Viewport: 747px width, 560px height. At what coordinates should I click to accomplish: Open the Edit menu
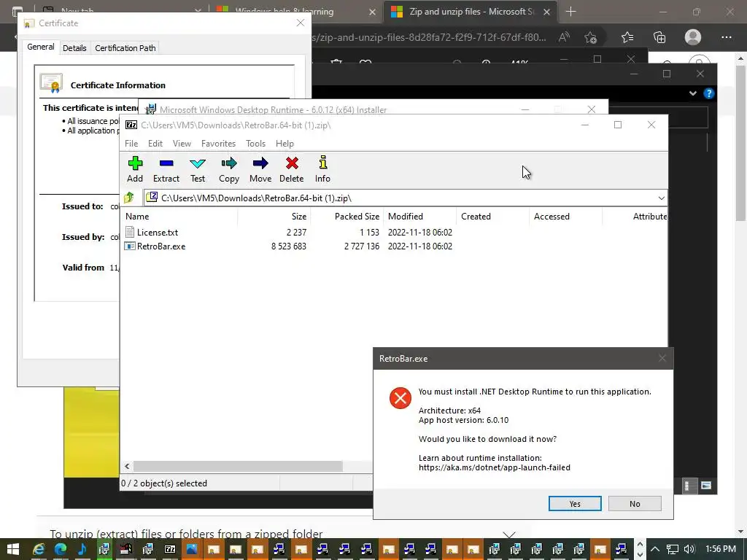click(155, 144)
